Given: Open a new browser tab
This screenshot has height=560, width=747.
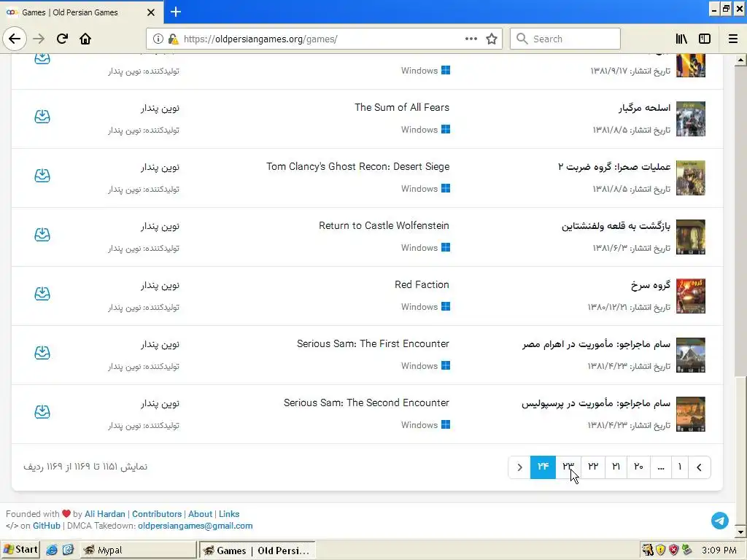Looking at the screenshot, I should [x=176, y=12].
